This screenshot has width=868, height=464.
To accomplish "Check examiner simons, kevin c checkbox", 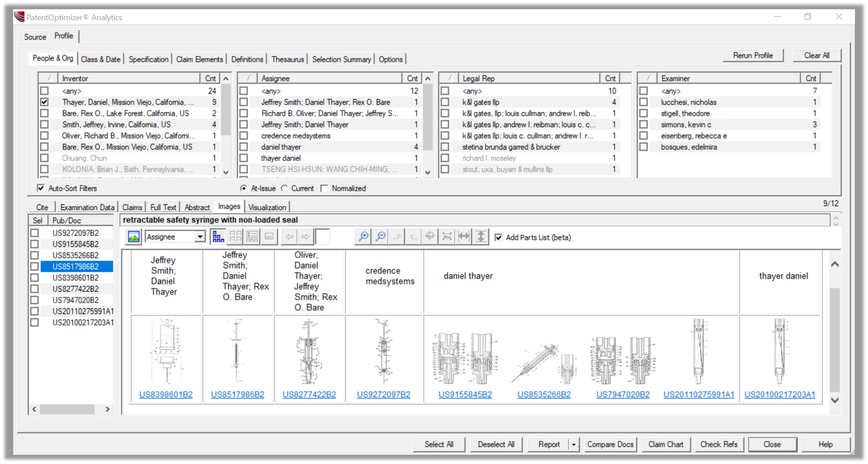I will tap(644, 125).
